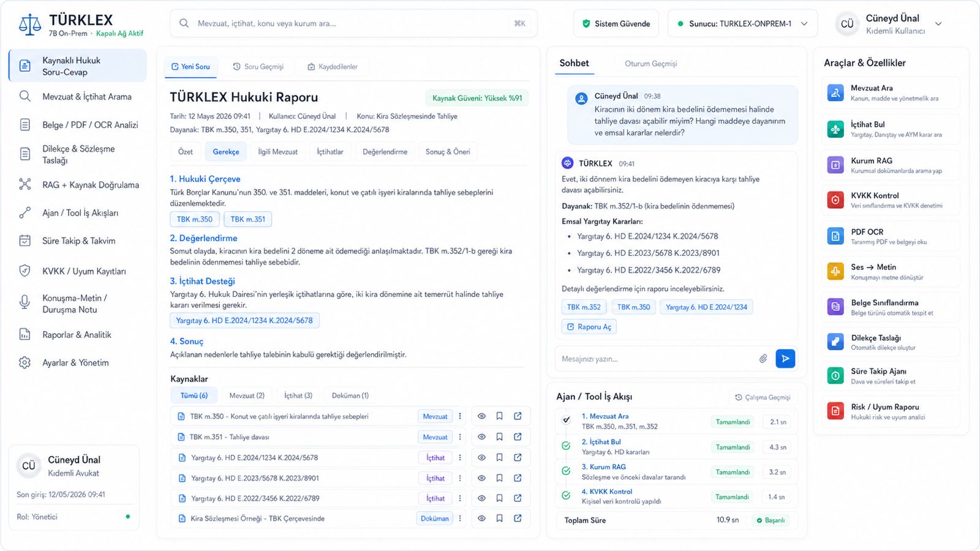Launch the İçtihat Bul tool

(891, 129)
